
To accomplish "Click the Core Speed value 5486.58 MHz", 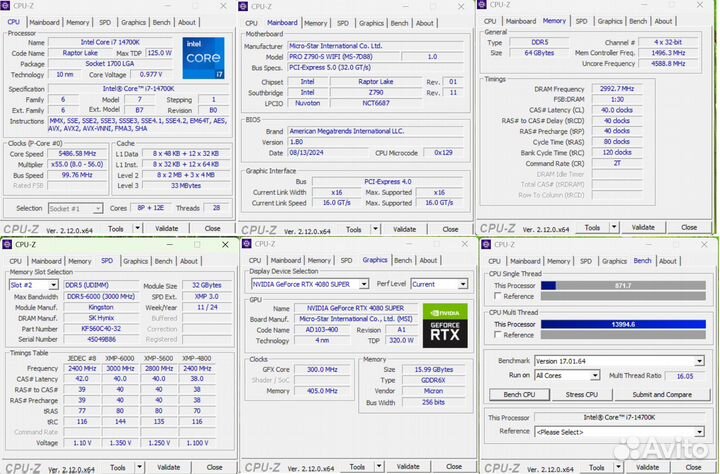I will pos(77,154).
